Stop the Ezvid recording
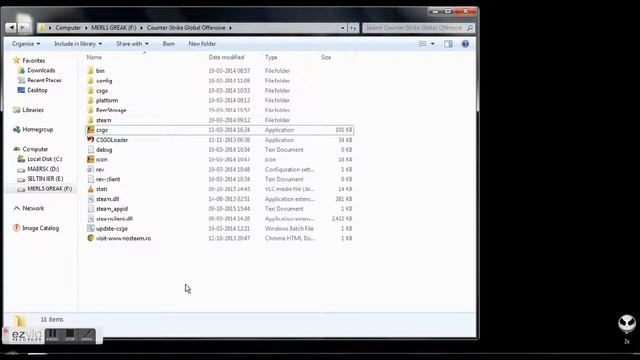 pyautogui.click(x=70, y=336)
